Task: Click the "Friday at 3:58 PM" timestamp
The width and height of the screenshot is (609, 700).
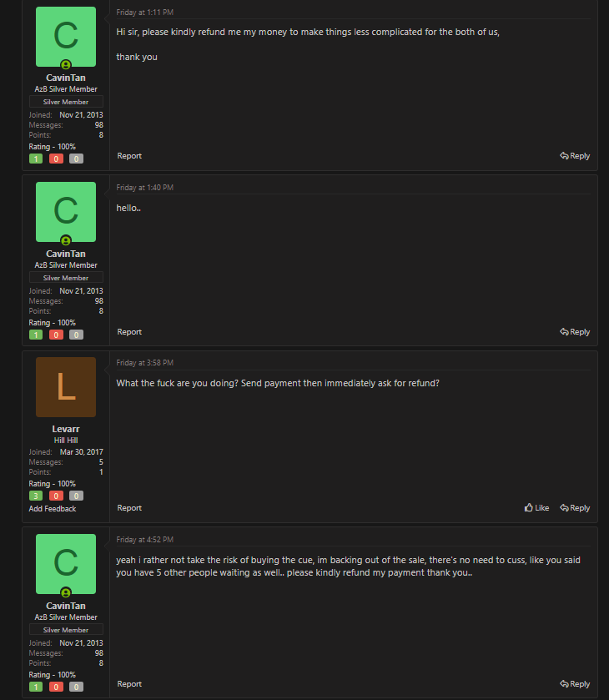Action: coord(145,363)
